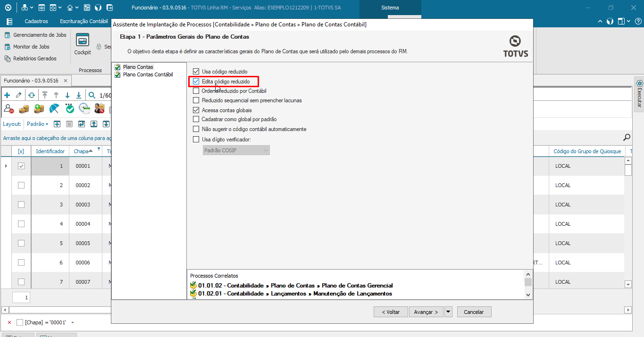Click the person with red minus icon
Viewport: 644px width, 337px height.
coord(9,109)
